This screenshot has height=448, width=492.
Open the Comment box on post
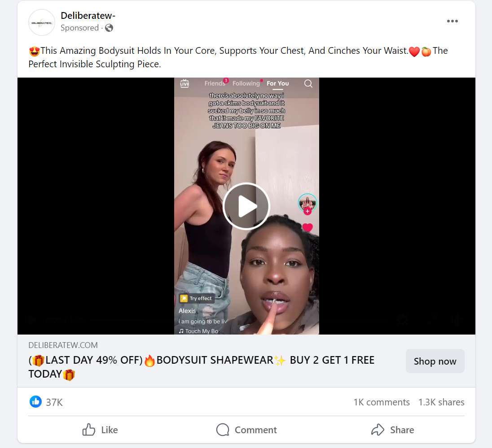click(246, 430)
